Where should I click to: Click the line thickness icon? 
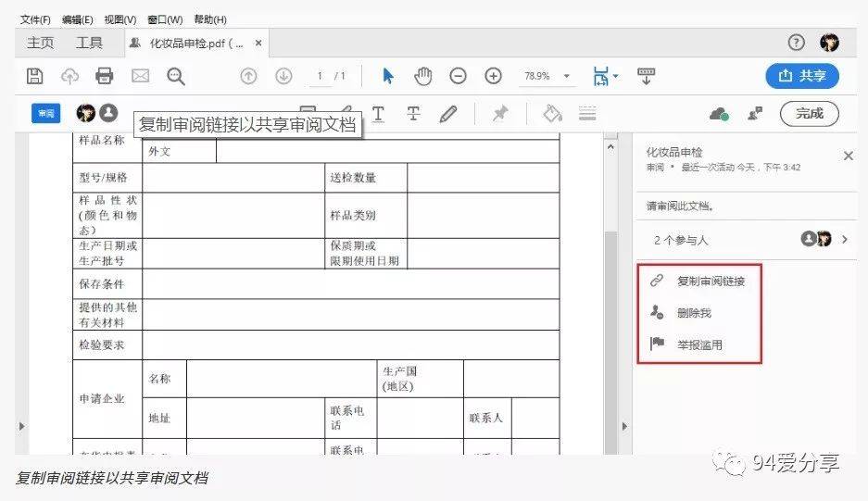tap(587, 114)
